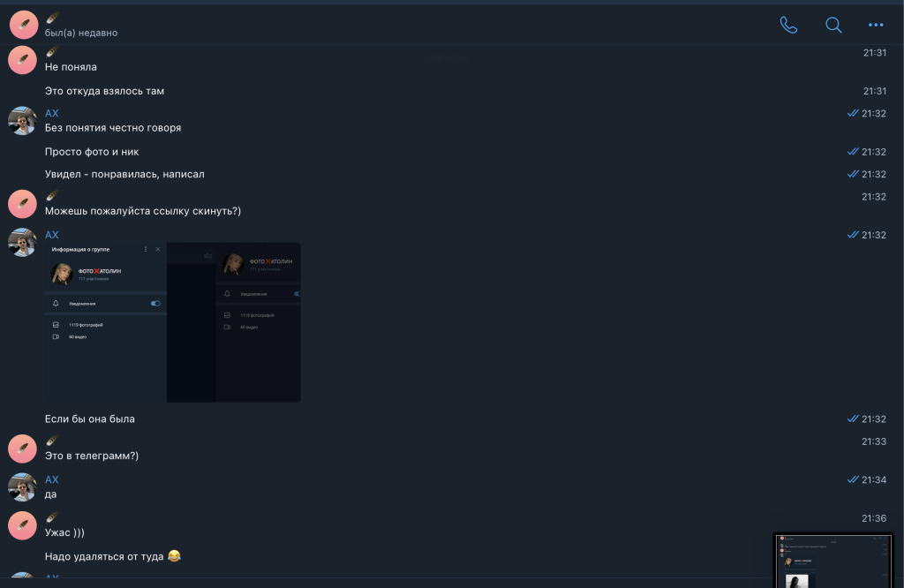904x588 pixels.
Task: Click AX avatar beside the 'да' message
Action: coord(22,487)
